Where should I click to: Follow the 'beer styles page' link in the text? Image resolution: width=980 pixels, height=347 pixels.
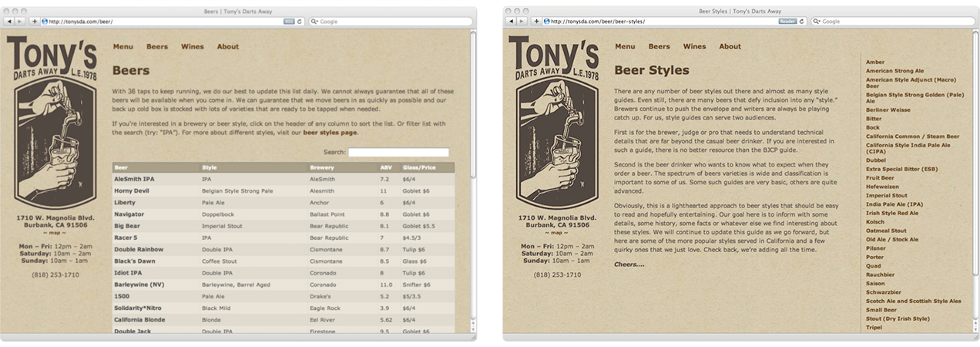(x=330, y=133)
